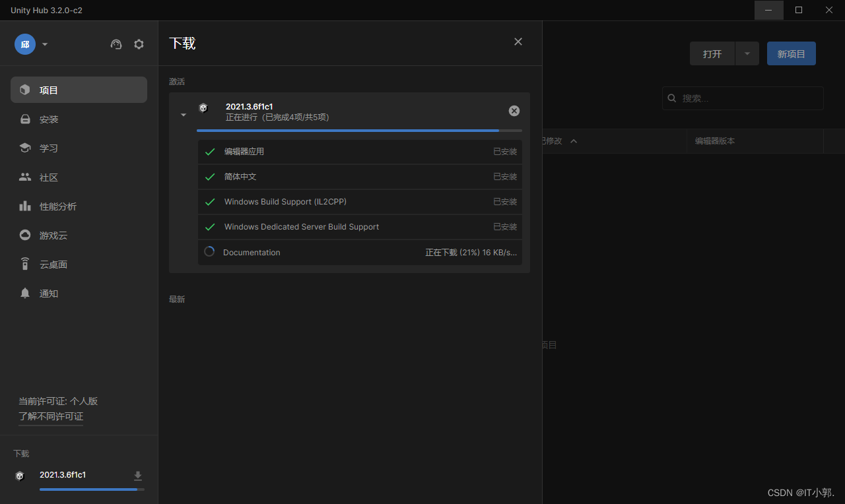Screen dimensions: 845x504
Task: Click the 最新 section label
Action: 177,299
